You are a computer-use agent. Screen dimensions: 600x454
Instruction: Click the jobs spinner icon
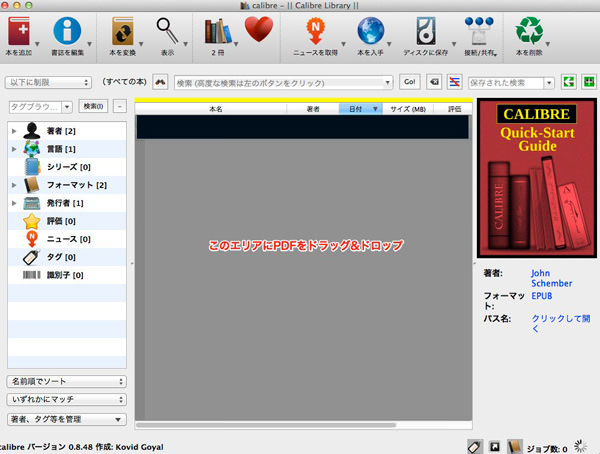(x=580, y=446)
